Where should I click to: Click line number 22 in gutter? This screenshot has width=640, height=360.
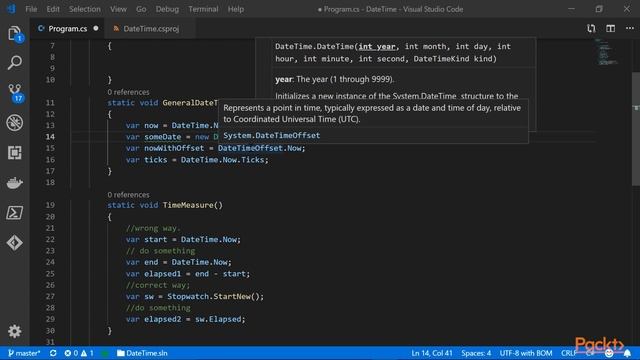click(x=50, y=239)
